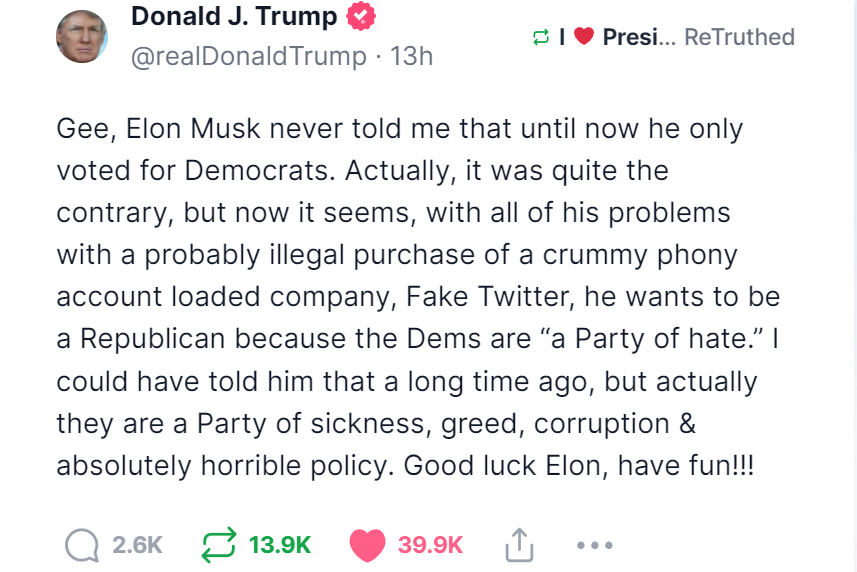
Task: Toggle the pink heart to like the post
Action: point(368,545)
